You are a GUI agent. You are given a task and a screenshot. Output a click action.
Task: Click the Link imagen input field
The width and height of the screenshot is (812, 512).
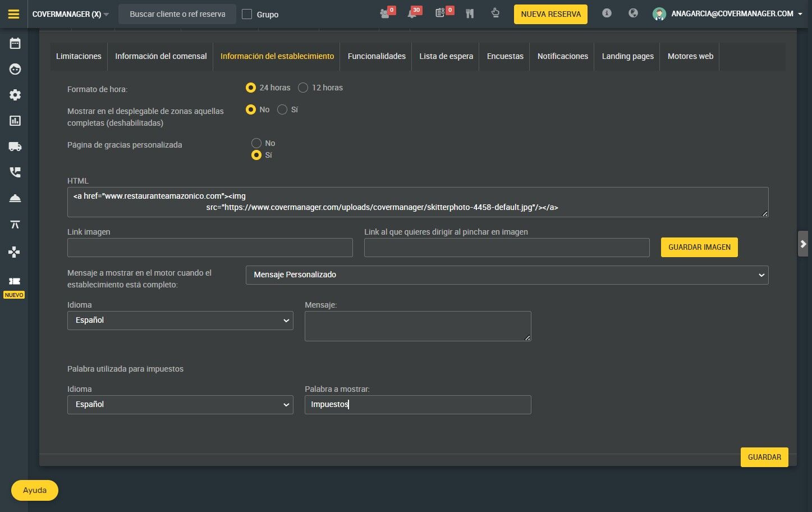(210, 248)
